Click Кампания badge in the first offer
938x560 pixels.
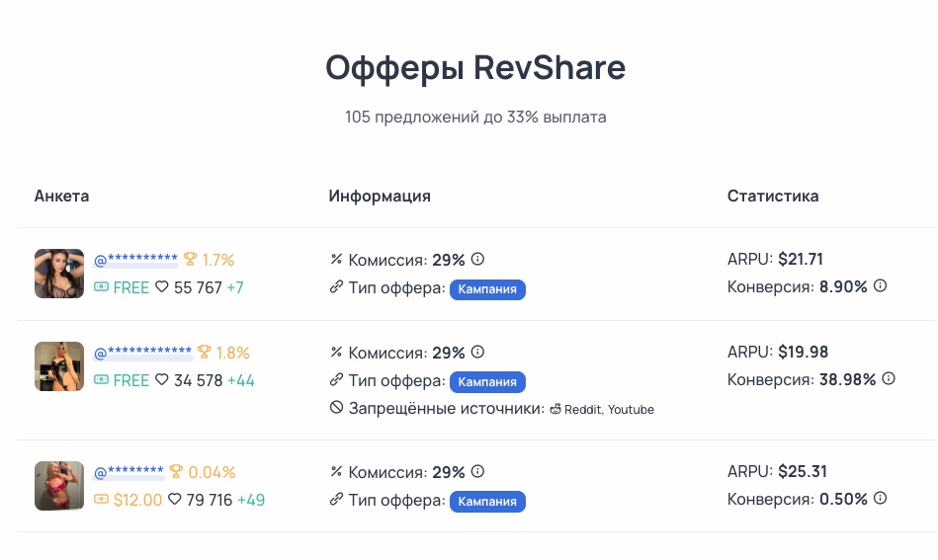(x=487, y=289)
